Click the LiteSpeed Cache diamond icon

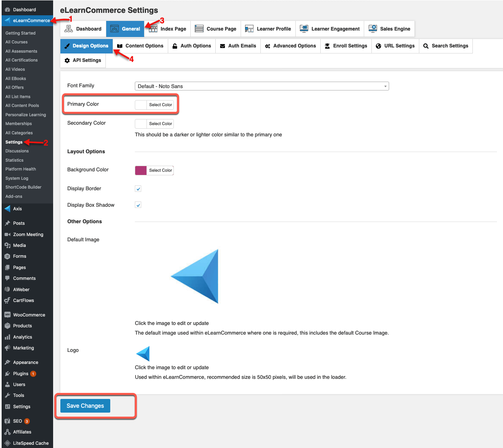[x=7, y=443]
